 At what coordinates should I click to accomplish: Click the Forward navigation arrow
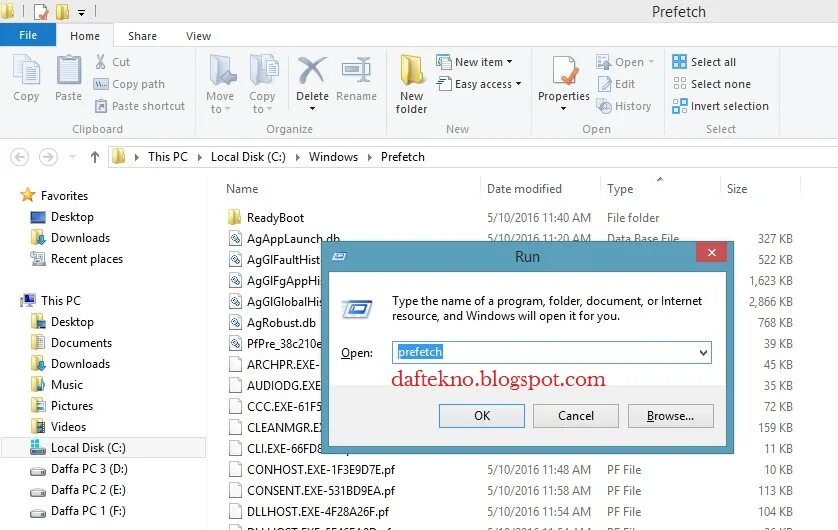coord(48,157)
